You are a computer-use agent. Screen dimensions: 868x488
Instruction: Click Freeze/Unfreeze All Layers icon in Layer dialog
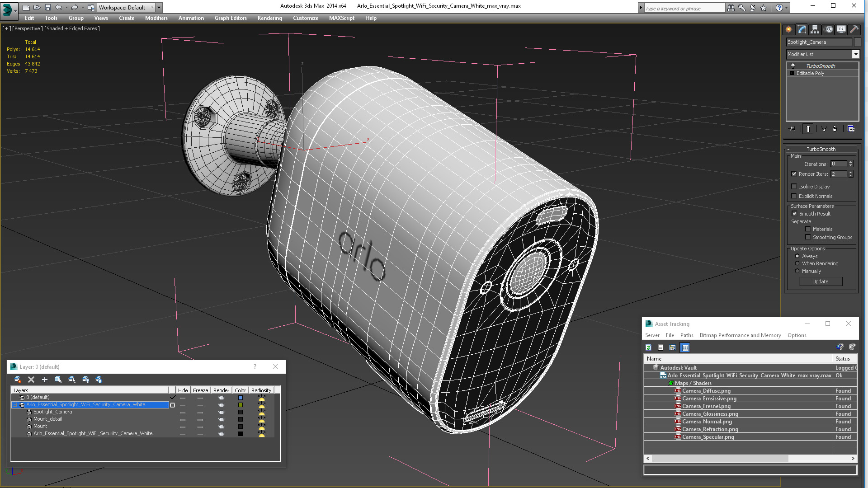[x=99, y=380]
